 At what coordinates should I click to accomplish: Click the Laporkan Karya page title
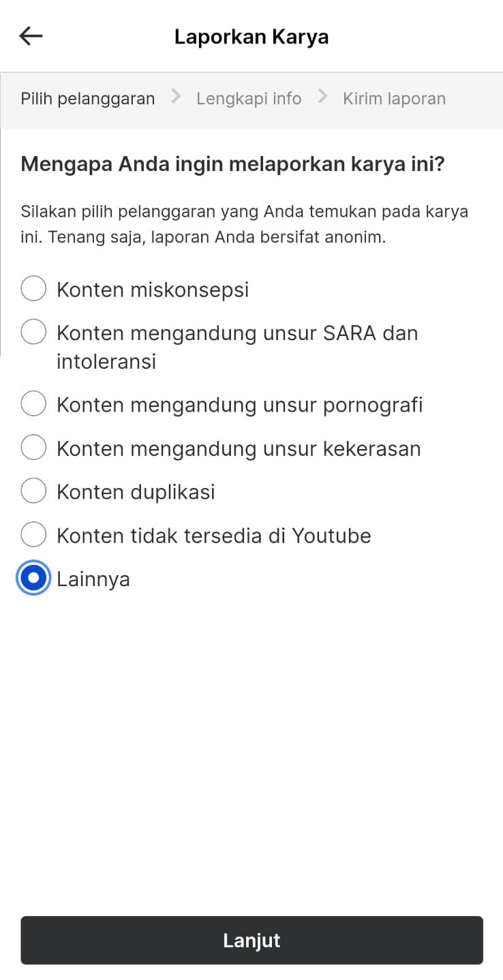(x=251, y=37)
